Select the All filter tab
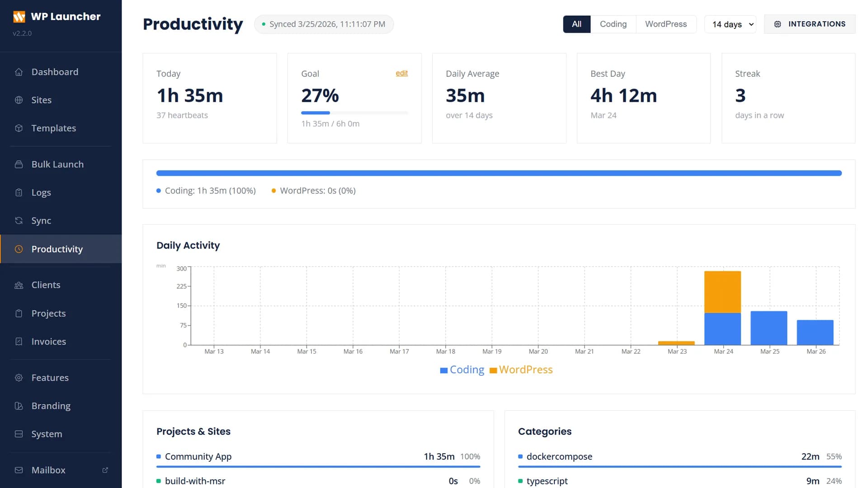Screen dimensions: 868x488 pos(576,24)
